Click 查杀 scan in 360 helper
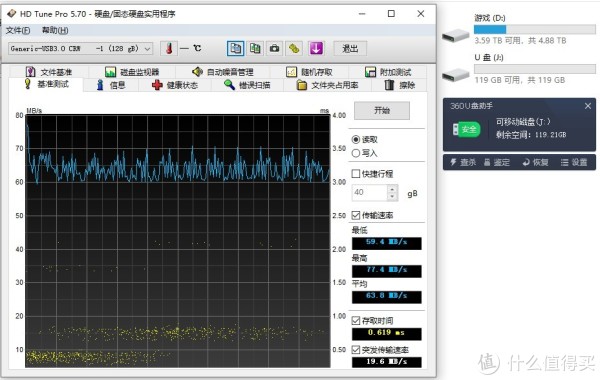The image size is (600, 380). [x=463, y=163]
